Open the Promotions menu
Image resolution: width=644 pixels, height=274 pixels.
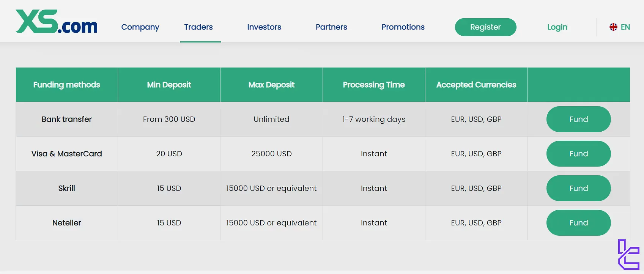[403, 27]
